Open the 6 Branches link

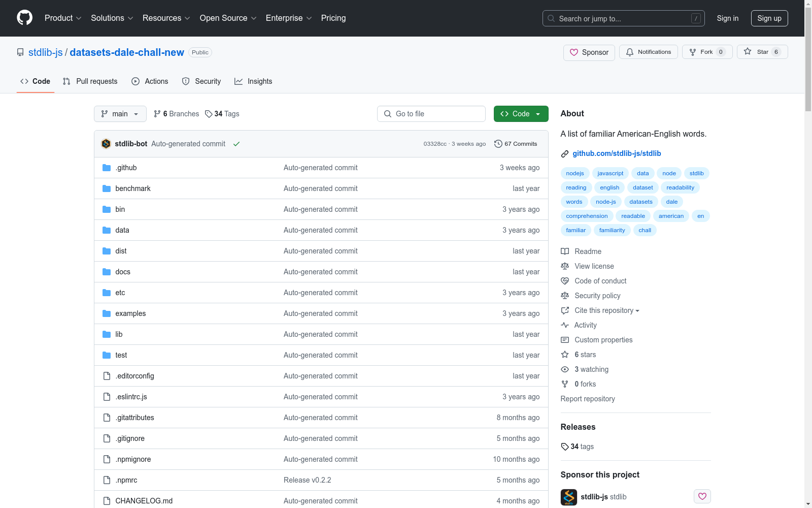click(177, 114)
